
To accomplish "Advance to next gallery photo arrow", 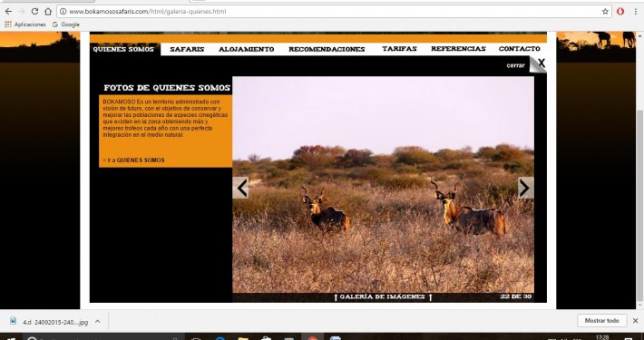I will coord(526,188).
